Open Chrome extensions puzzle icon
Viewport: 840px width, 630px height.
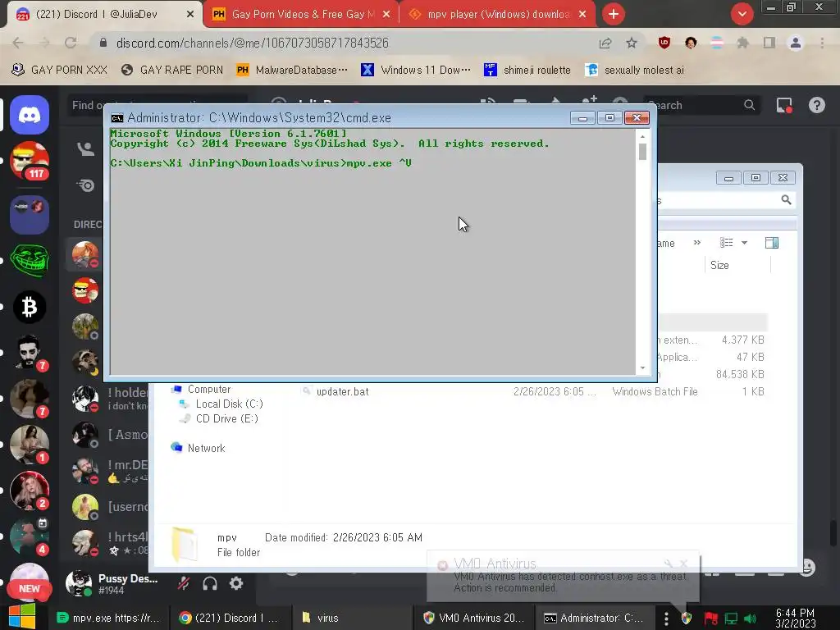pyautogui.click(x=742, y=43)
